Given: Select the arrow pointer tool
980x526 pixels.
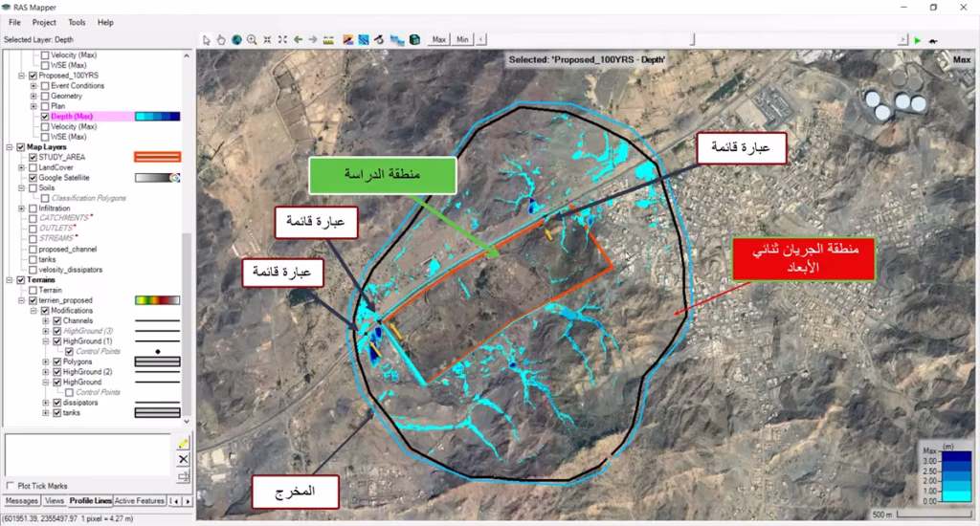Looking at the screenshot, I should point(206,40).
